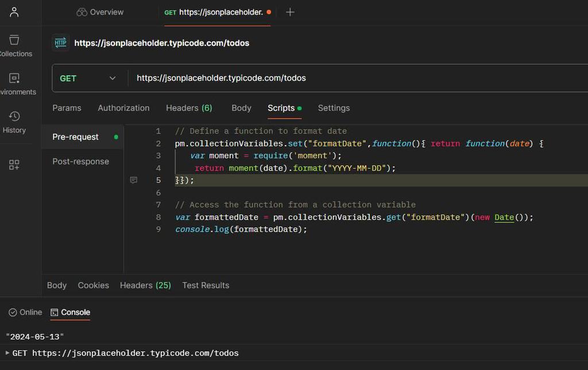Image resolution: width=588 pixels, height=370 pixels.
Task: Click the comment icon beside line 5
Action: pos(134,180)
